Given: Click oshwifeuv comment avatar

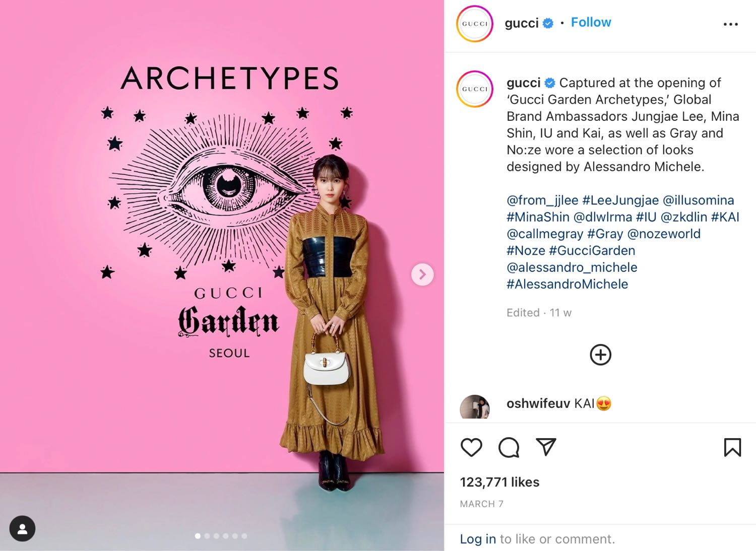Looking at the screenshot, I should point(475,407).
